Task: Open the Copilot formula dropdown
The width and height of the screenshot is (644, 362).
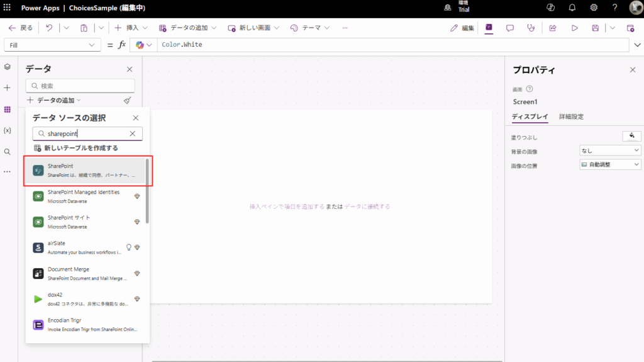Action: (144, 45)
